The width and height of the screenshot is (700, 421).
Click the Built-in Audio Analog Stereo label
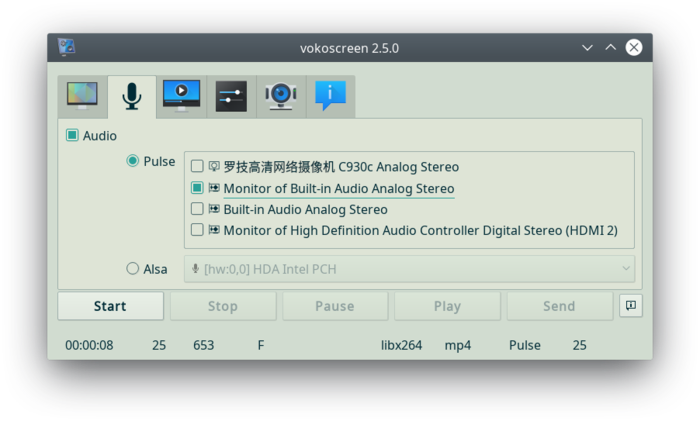point(305,209)
